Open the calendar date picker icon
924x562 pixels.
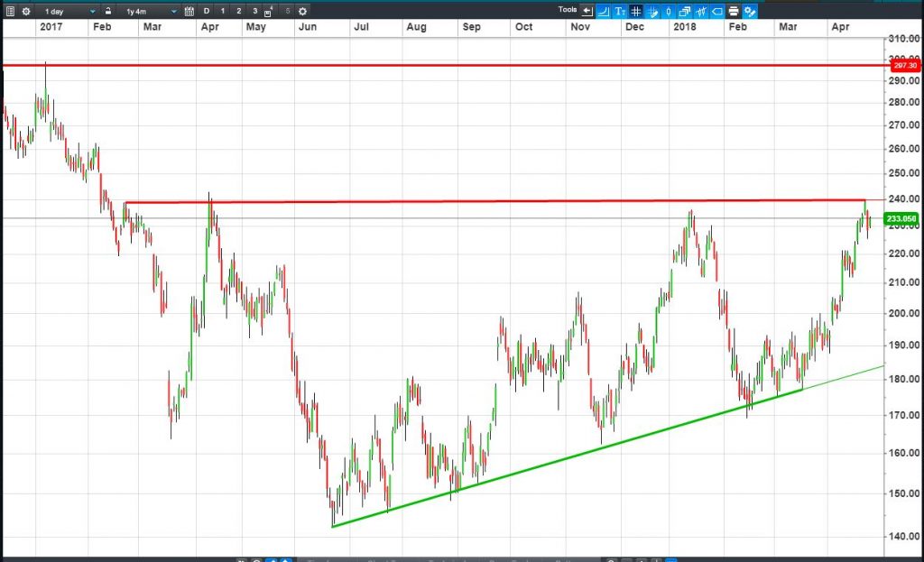(x=189, y=11)
